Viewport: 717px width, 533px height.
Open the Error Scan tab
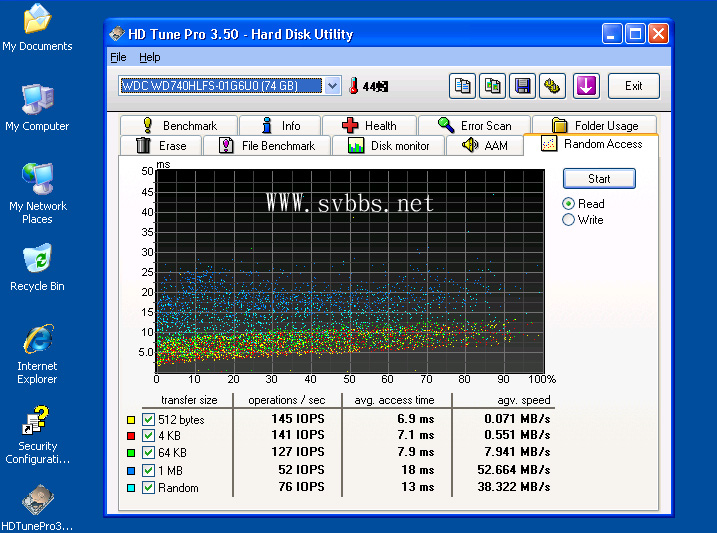pyautogui.click(x=475, y=126)
